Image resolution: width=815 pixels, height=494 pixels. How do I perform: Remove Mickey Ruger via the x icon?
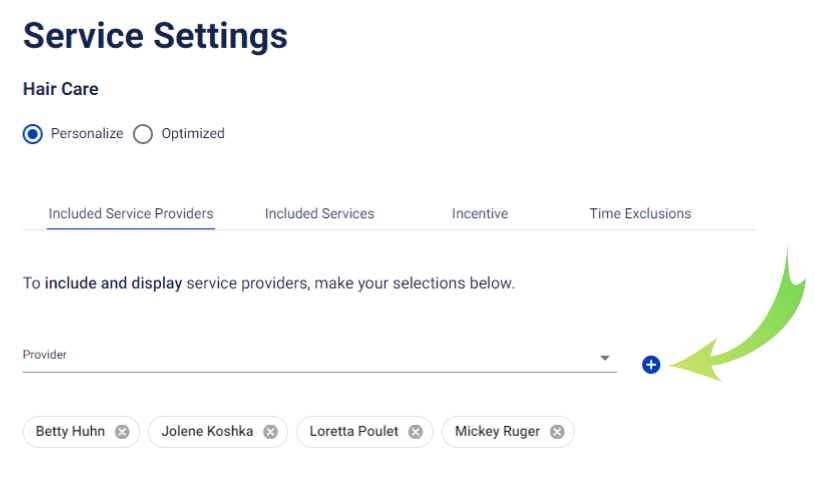(557, 432)
